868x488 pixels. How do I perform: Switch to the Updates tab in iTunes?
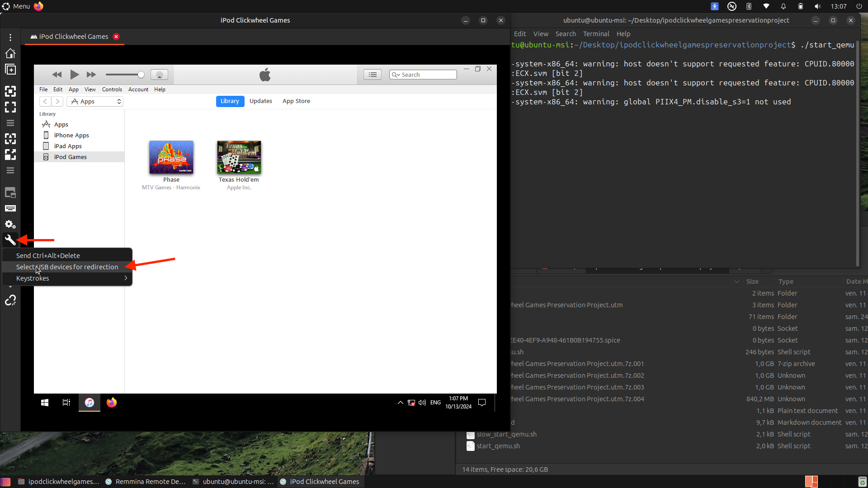[261, 101]
